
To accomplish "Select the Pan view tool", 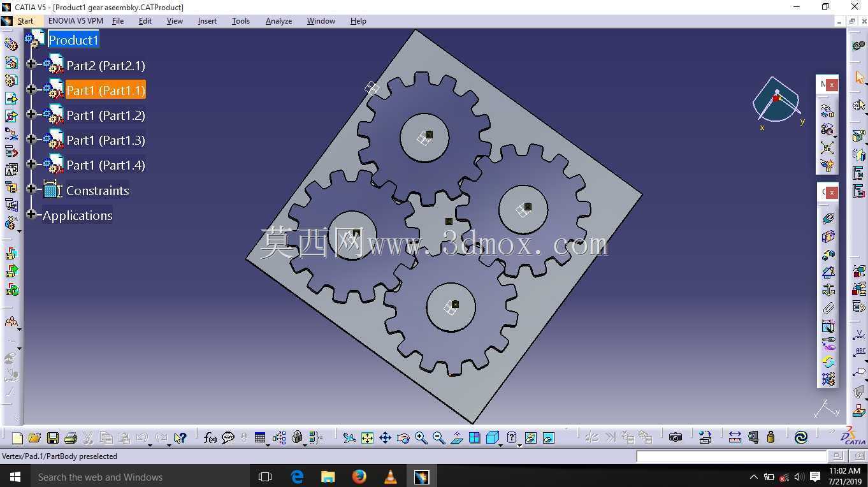I will tap(385, 438).
